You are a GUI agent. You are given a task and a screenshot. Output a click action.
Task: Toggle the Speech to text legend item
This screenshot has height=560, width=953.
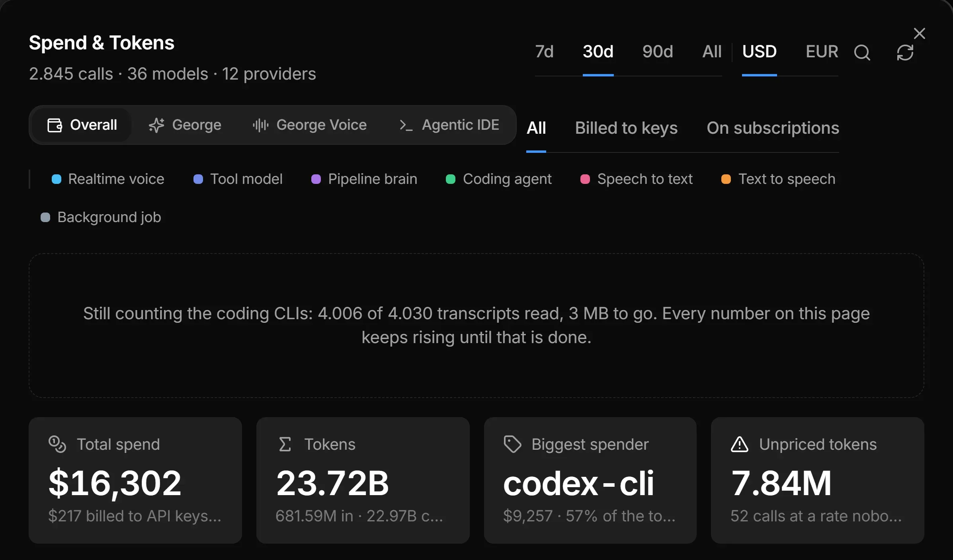(x=637, y=179)
